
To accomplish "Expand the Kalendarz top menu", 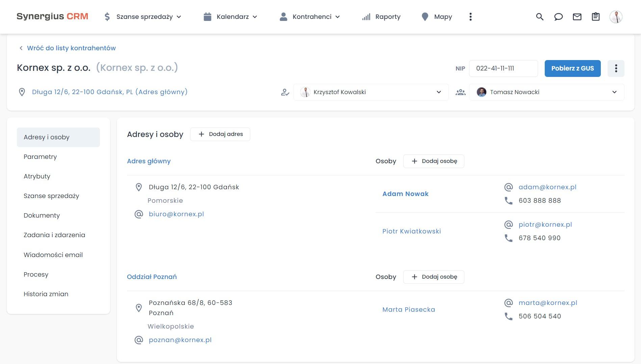I will tap(231, 17).
